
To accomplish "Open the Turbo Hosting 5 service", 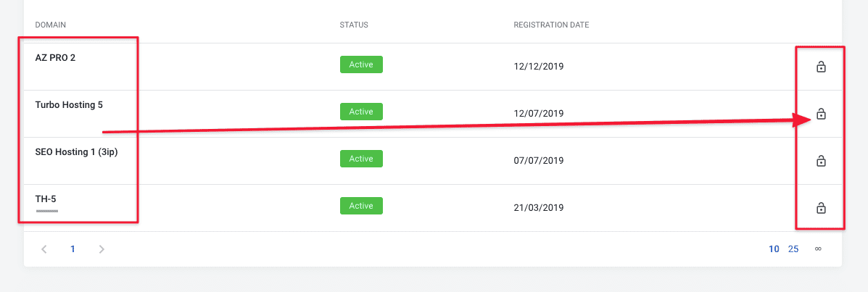I will (x=69, y=105).
